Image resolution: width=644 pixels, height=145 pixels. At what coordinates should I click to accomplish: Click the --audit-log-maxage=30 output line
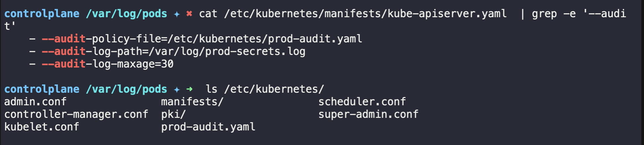[107, 64]
